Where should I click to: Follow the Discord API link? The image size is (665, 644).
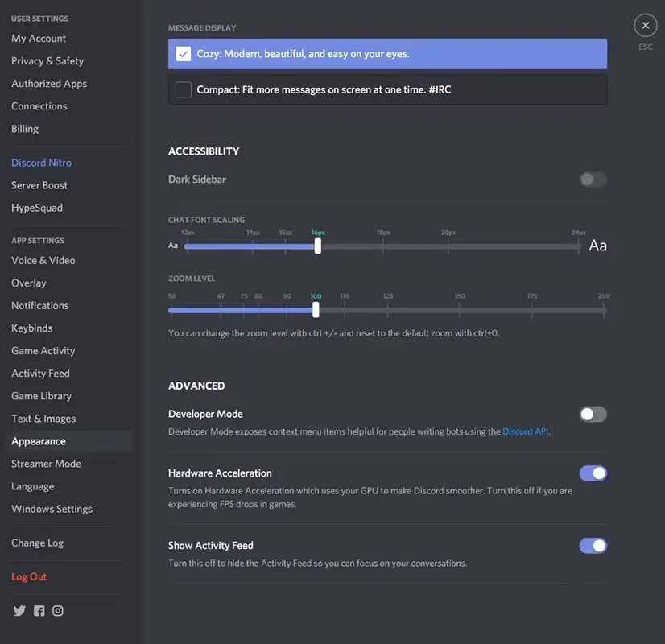(x=526, y=431)
